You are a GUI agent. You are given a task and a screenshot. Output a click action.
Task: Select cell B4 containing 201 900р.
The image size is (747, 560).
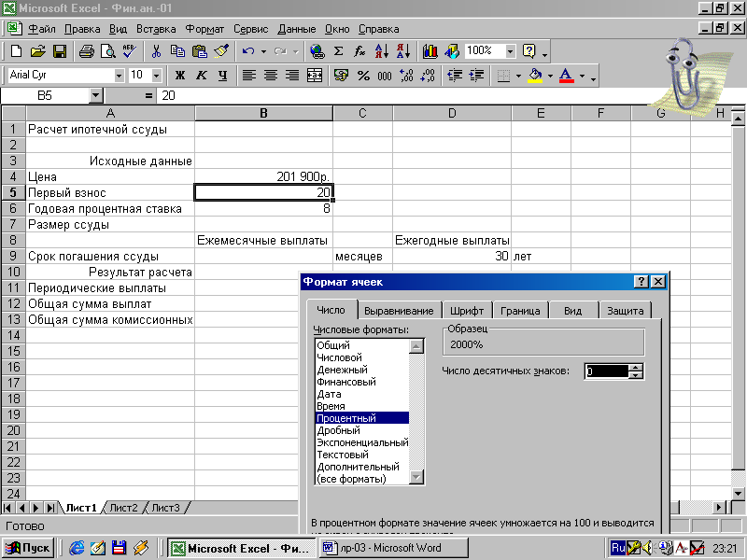(x=263, y=176)
